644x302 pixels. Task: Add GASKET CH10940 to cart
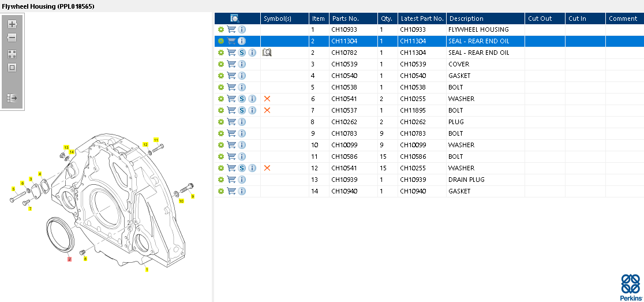coord(231,191)
